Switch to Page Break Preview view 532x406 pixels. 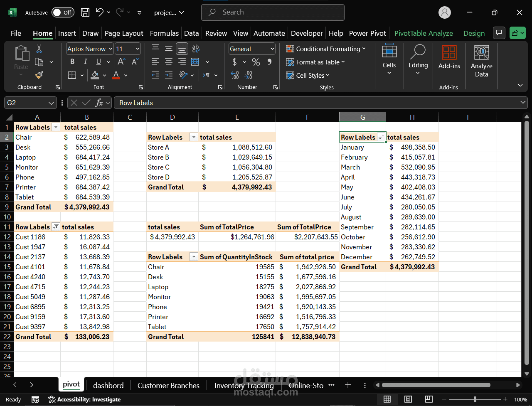[x=429, y=399]
